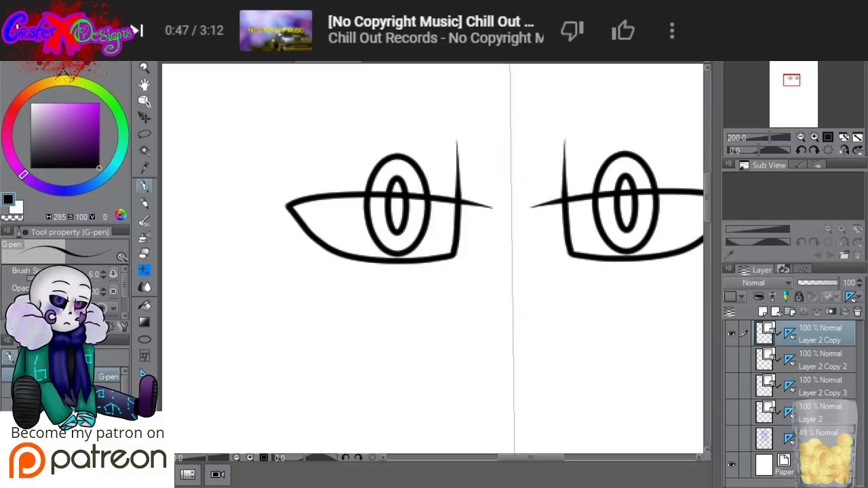Select the Pen tool
The height and width of the screenshot is (488, 868).
tap(144, 186)
